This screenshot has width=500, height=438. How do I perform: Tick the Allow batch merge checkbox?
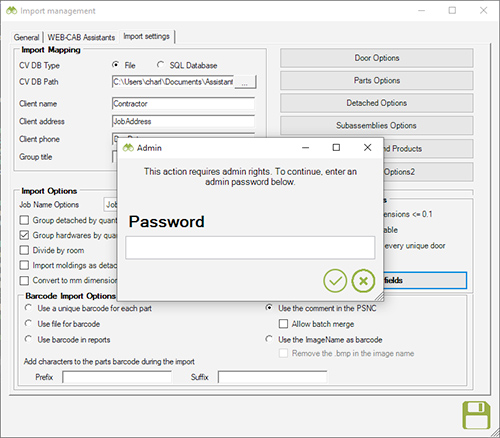pyautogui.click(x=283, y=324)
